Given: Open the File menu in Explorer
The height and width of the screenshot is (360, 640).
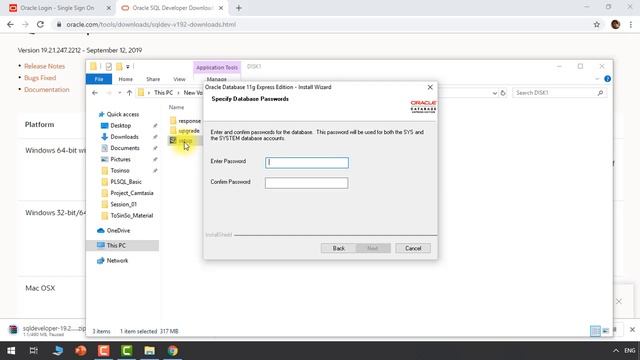Looking at the screenshot, I should 99,79.
